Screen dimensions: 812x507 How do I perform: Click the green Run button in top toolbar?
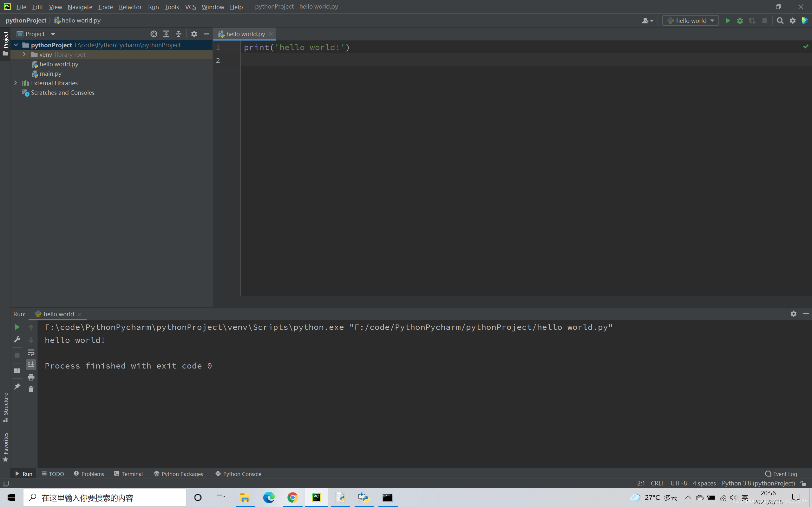[x=727, y=21]
